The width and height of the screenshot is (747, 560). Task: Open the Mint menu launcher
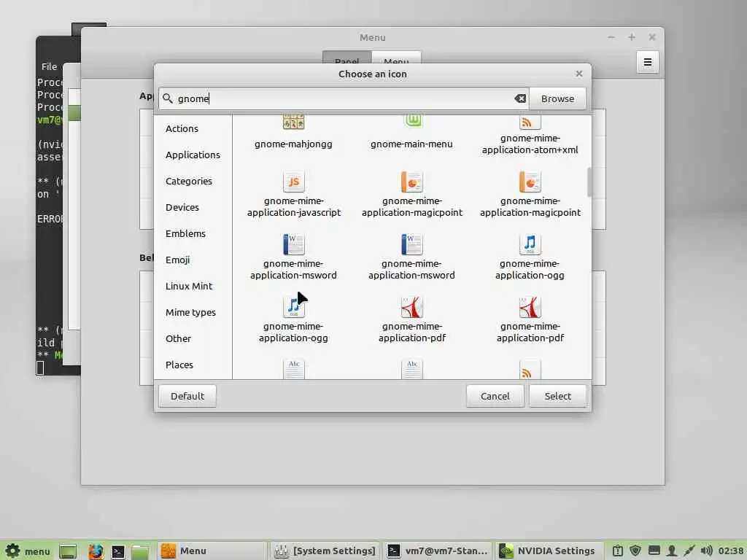(x=28, y=551)
